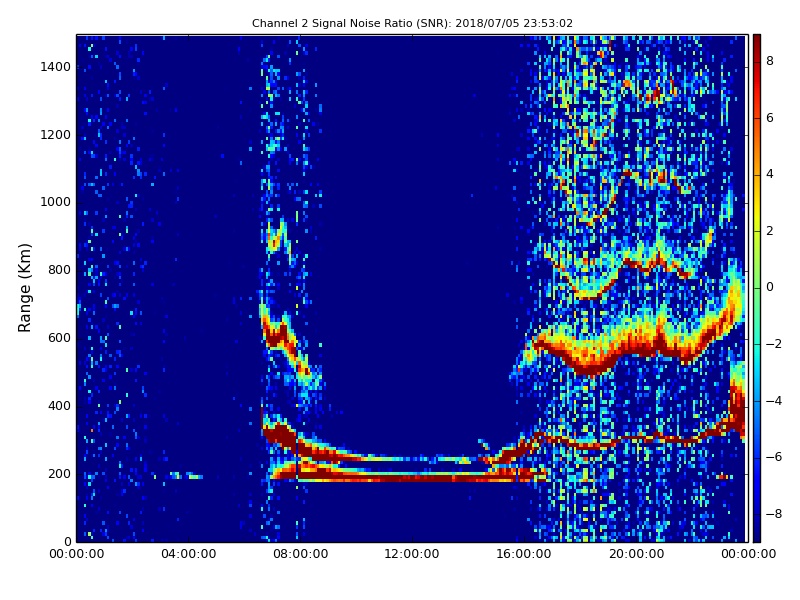Click the 400 y-axis tick label
The width and height of the screenshot is (800, 600).
click(x=59, y=406)
